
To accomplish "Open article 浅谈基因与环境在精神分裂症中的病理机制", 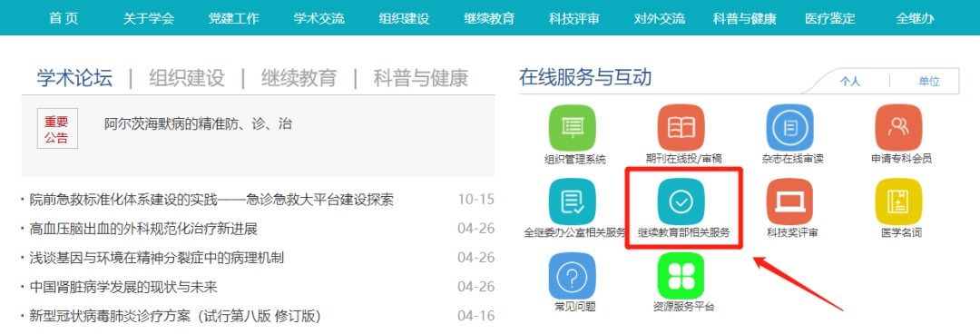I will (157, 259).
